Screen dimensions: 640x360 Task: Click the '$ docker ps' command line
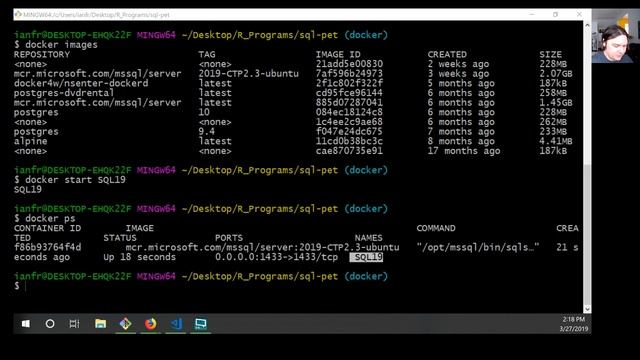coord(44,218)
